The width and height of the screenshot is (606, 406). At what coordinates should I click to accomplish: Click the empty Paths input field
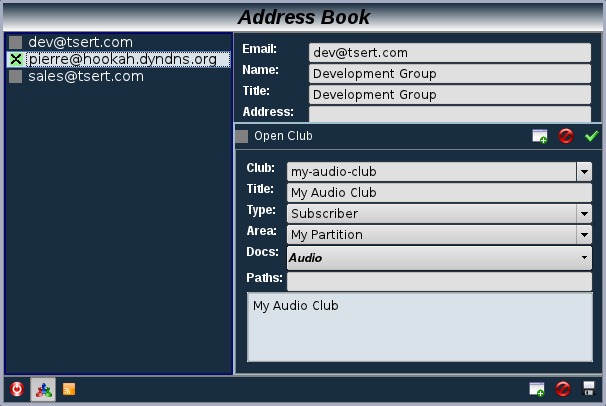coord(439,281)
